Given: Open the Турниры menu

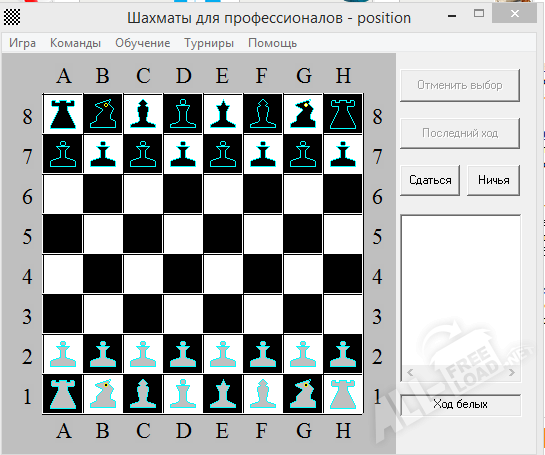Looking at the screenshot, I should click(x=209, y=43).
